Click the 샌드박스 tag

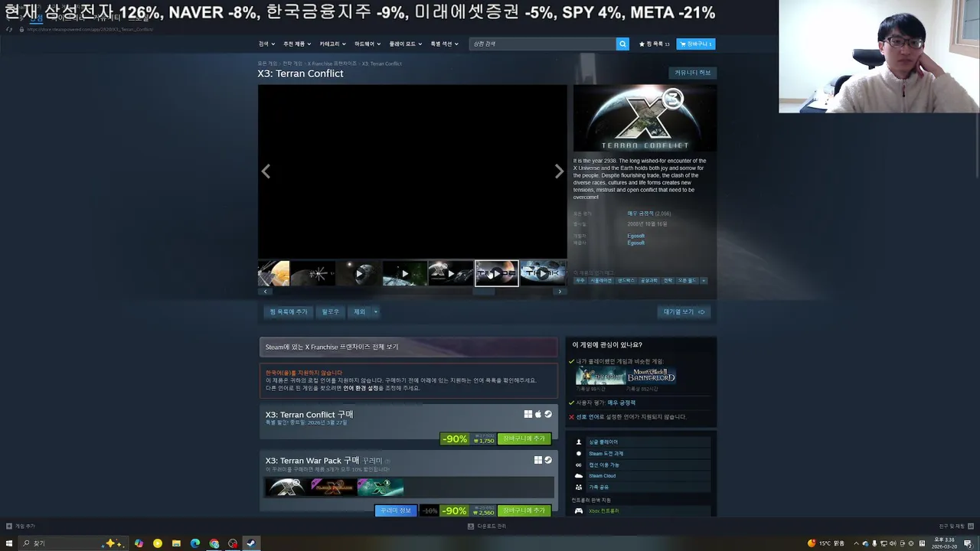[x=626, y=281]
